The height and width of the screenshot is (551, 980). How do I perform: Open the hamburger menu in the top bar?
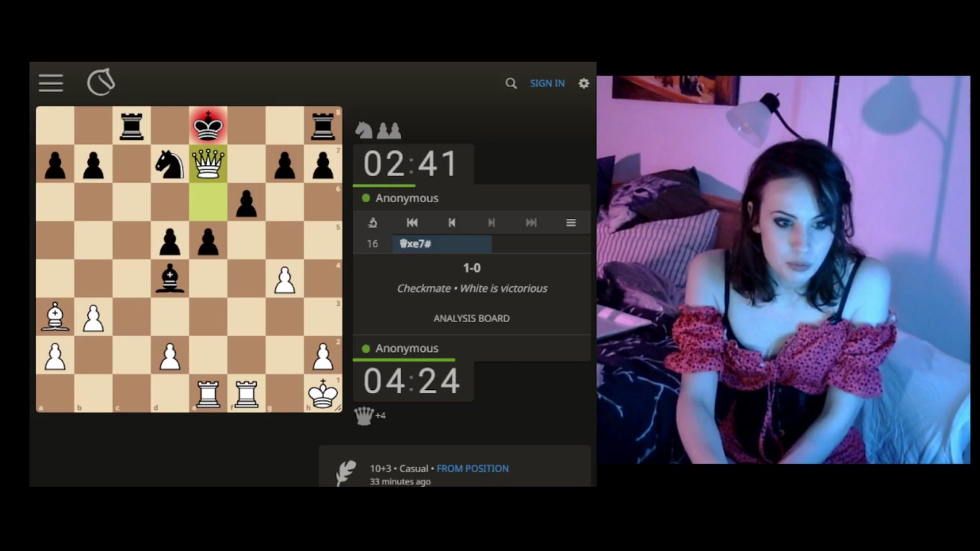click(x=51, y=83)
